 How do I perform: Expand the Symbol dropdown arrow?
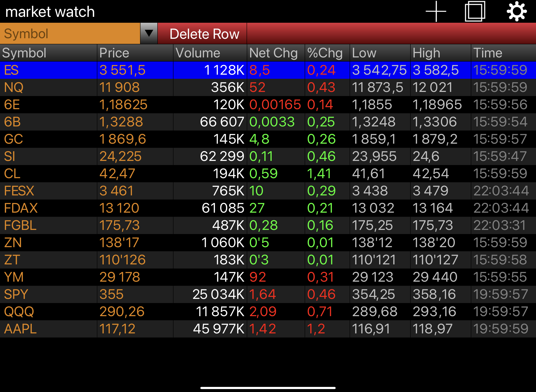coord(149,34)
